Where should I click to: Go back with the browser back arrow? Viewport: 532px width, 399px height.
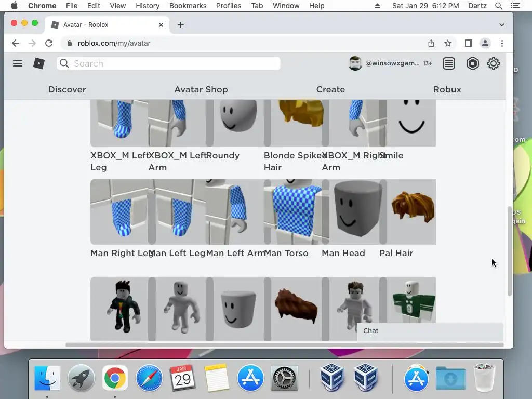coord(15,43)
